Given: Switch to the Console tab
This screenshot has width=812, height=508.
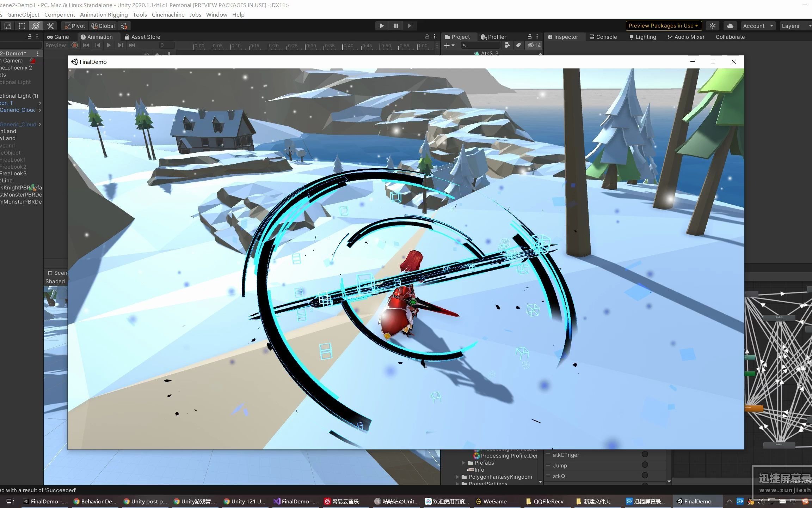Looking at the screenshot, I should pyautogui.click(x=603, y=37).
